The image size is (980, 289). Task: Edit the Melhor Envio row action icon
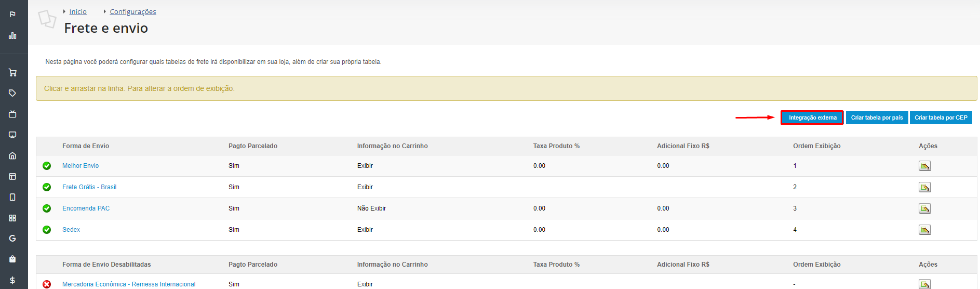tap(924, 166)
